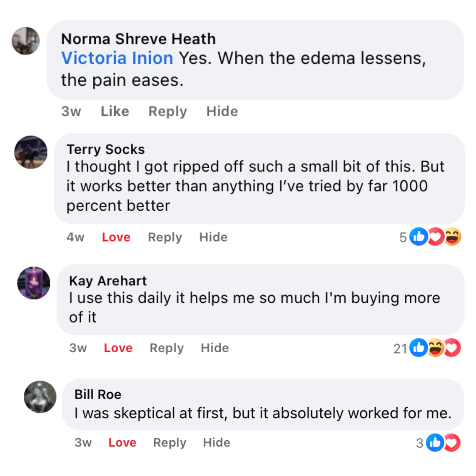This screenshot has width=476, height=476.
Task: Like Norma Shreve Heath's comment
Action: click(x=115, y=111)
